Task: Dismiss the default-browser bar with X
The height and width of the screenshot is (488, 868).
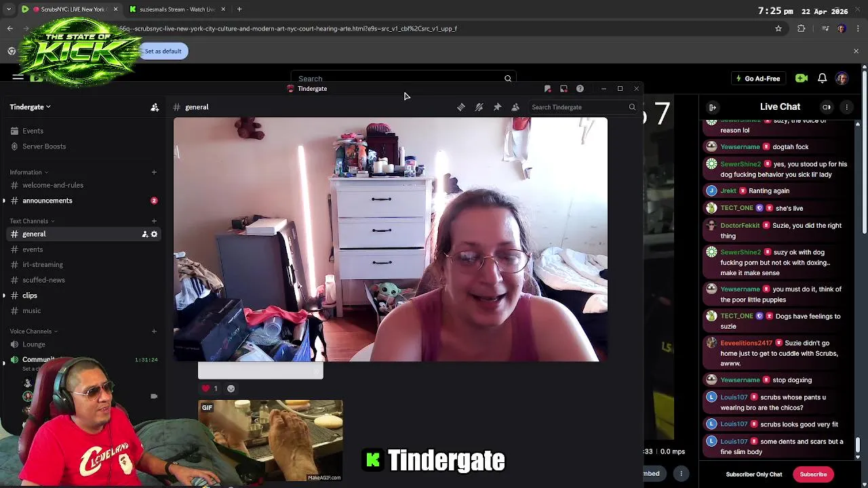Action: [x=856, y=51]
